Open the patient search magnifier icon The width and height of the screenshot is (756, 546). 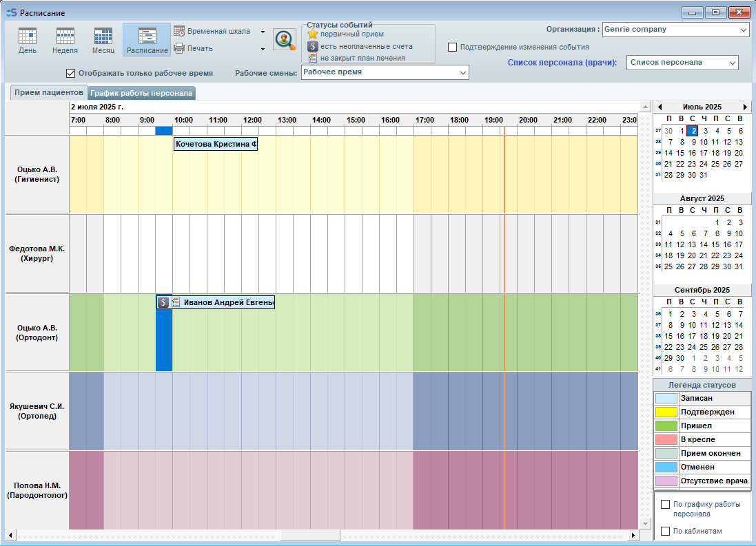(284, 40)
